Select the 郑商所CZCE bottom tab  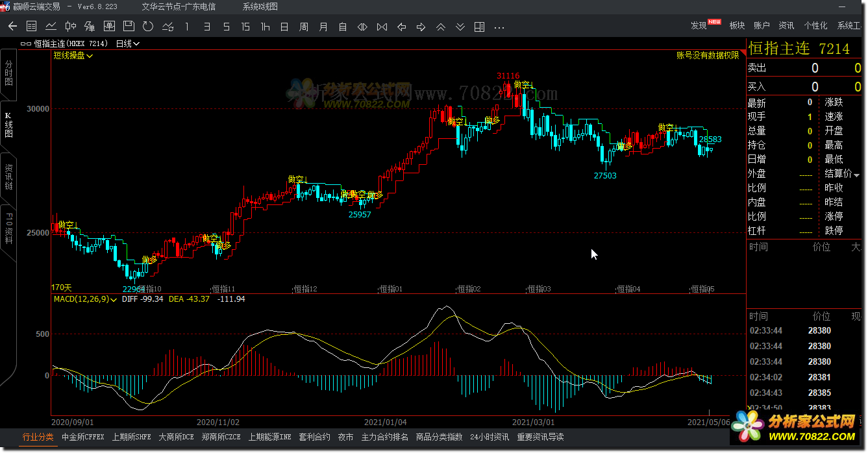coord(221,437)
